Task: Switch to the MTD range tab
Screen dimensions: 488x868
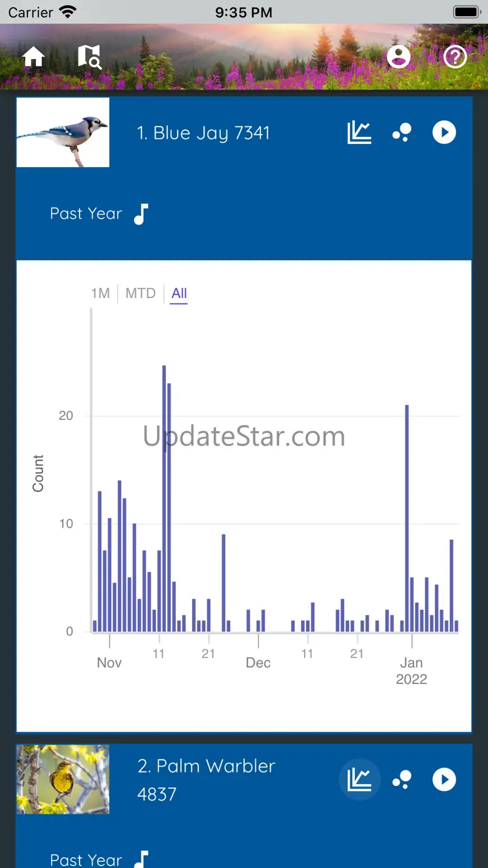Action: (140, 294)
